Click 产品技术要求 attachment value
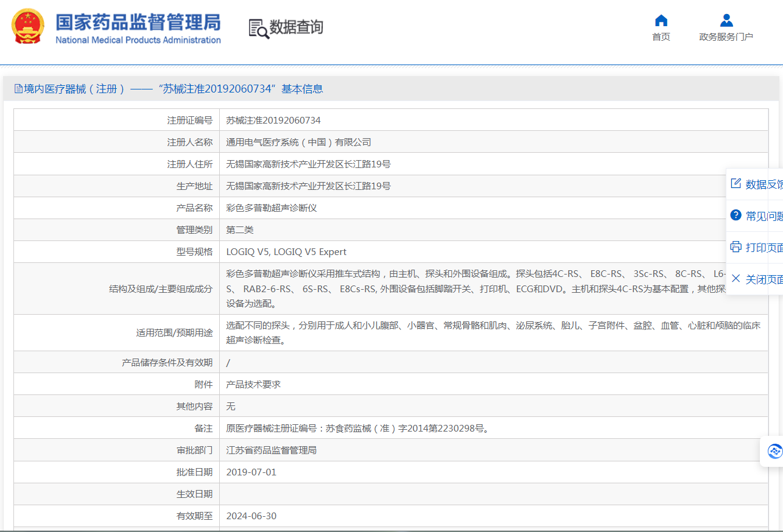Screen dimensions: 783x532 pos(253,385)
